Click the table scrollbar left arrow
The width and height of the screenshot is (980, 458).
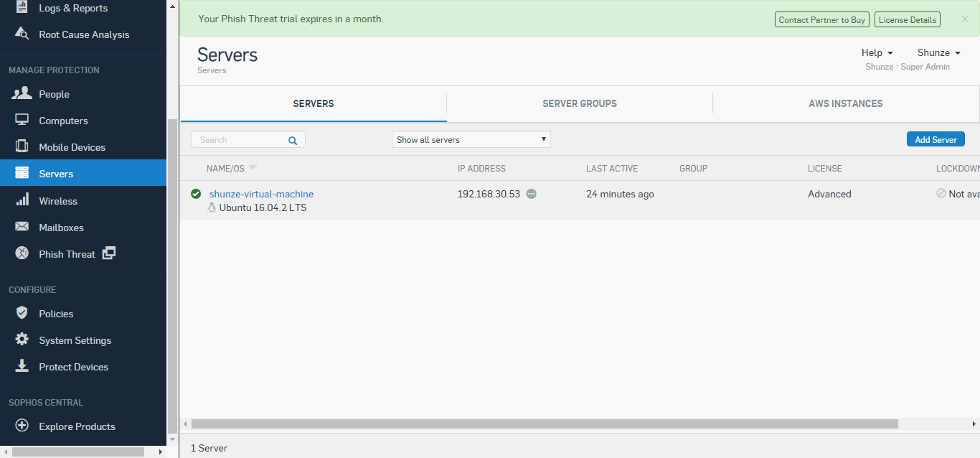[185, 424]
